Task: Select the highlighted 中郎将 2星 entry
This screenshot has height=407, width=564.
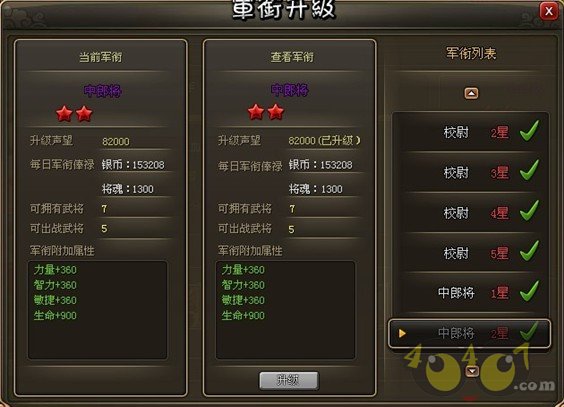Action: [469, 334]
